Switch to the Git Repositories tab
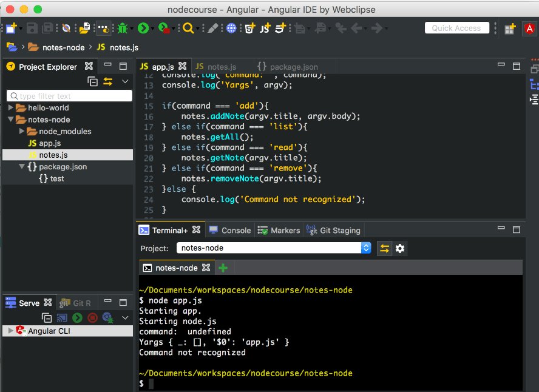The image size is (539, 392). click(75, 303)
